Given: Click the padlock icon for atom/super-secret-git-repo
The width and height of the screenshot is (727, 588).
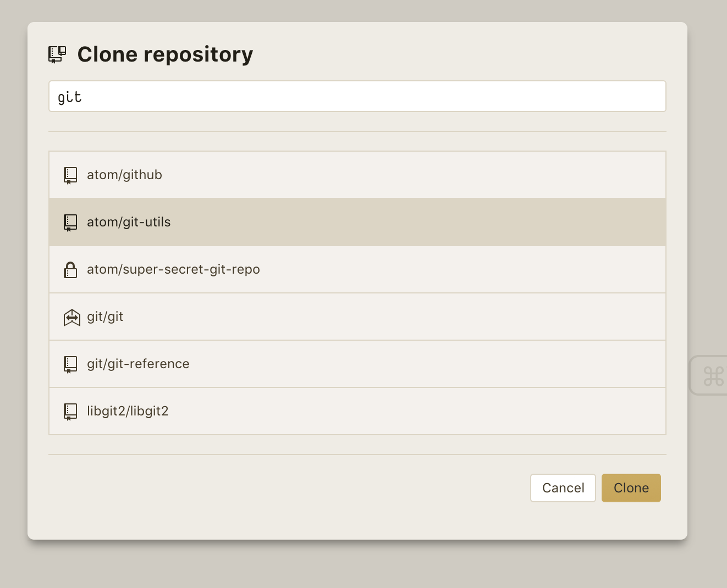Looking at the screenshot, I should (70, 269).
